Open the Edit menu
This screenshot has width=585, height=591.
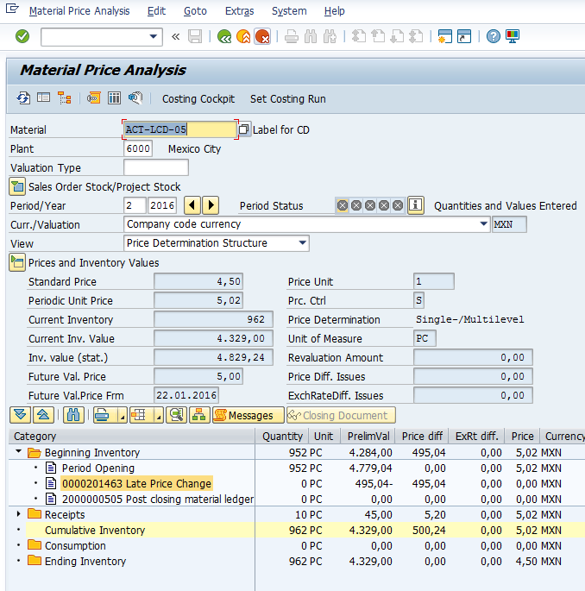point(156,11)
